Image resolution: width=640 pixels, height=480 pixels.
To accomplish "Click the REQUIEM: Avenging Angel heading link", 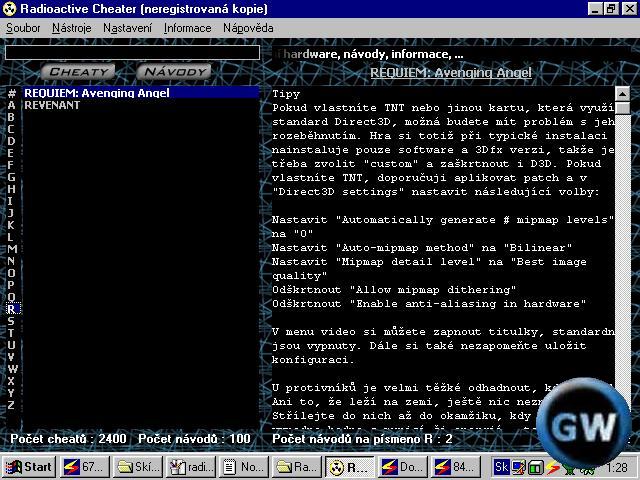I will coord(451,73).
